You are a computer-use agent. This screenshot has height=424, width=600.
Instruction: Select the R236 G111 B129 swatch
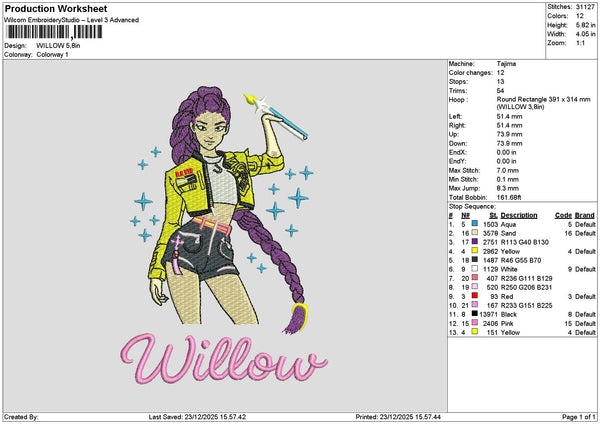pyautogui.click(x=474, y=278)
